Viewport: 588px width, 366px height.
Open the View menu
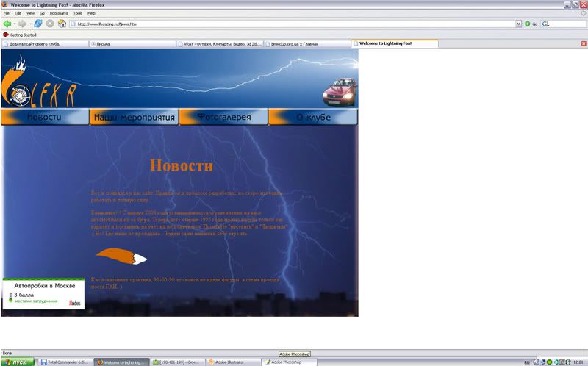[x=30, y=13]
